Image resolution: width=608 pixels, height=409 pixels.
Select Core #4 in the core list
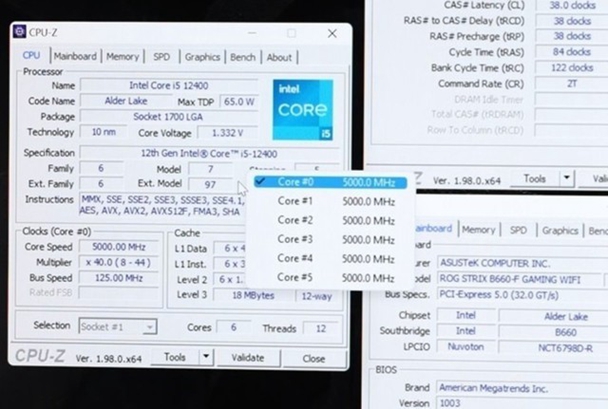[x=330, y=259]
